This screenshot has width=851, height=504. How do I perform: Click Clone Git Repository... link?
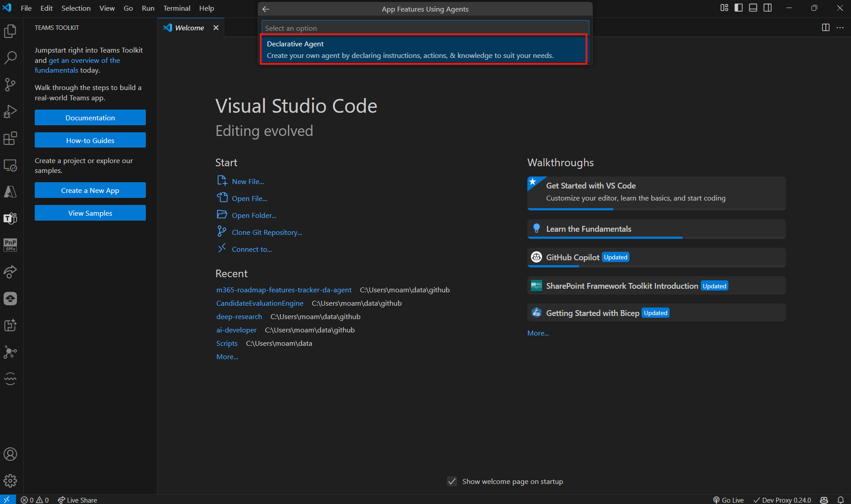(x=267, y=232)
